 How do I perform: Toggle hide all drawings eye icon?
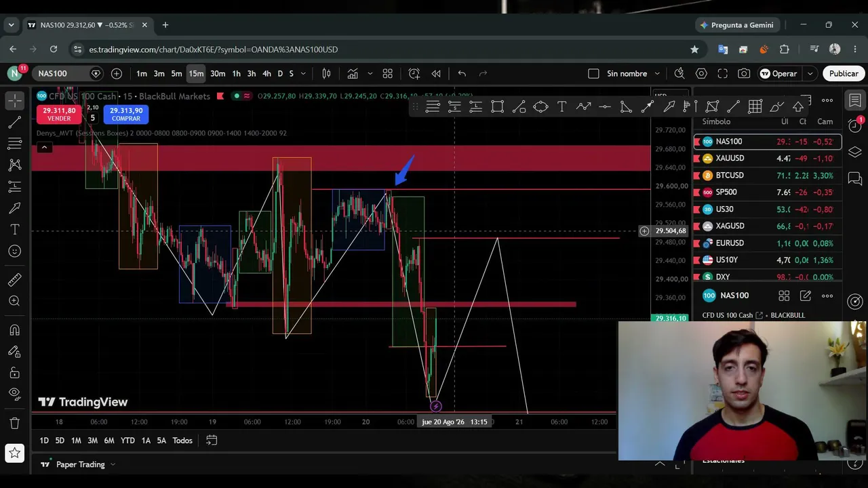click(x=14, y=394)
